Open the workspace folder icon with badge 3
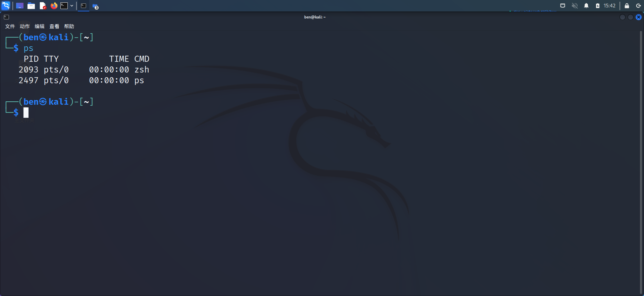 [x=96, y=6]
